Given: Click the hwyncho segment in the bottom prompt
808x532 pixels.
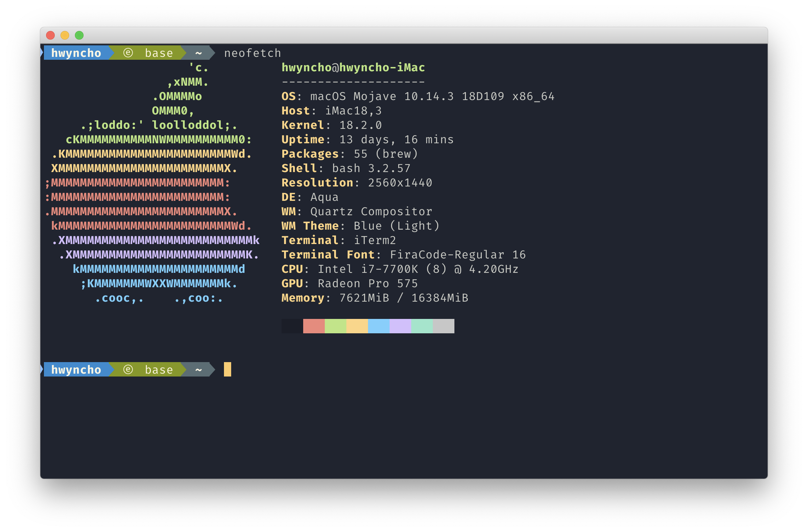Looking at the screenshot, I should click(x=76, y=370).
